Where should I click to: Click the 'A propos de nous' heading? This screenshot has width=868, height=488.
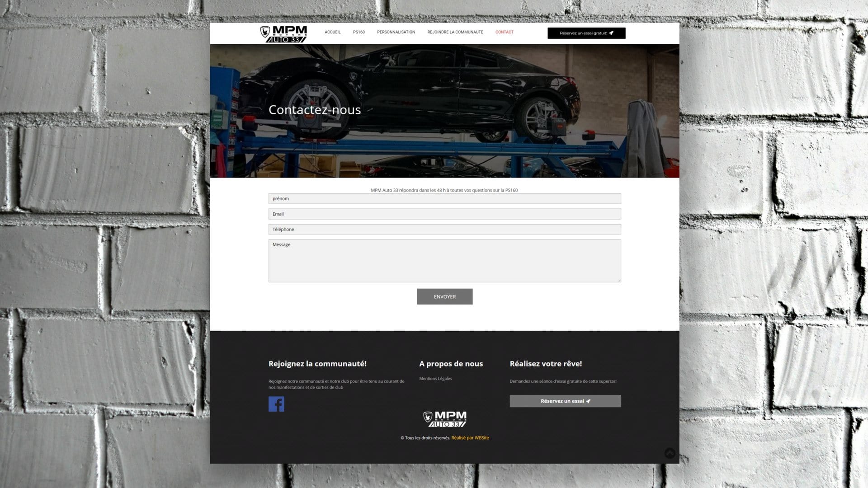click(451, 364)
